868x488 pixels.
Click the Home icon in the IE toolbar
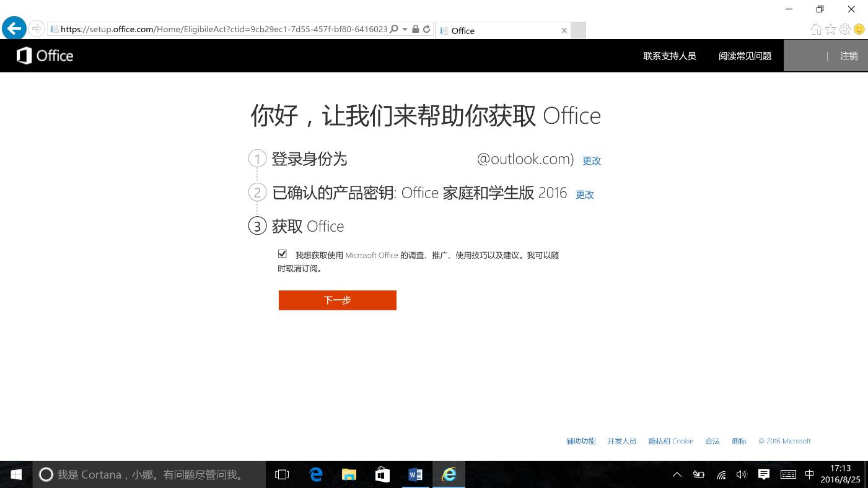click(x=816, y=28)
